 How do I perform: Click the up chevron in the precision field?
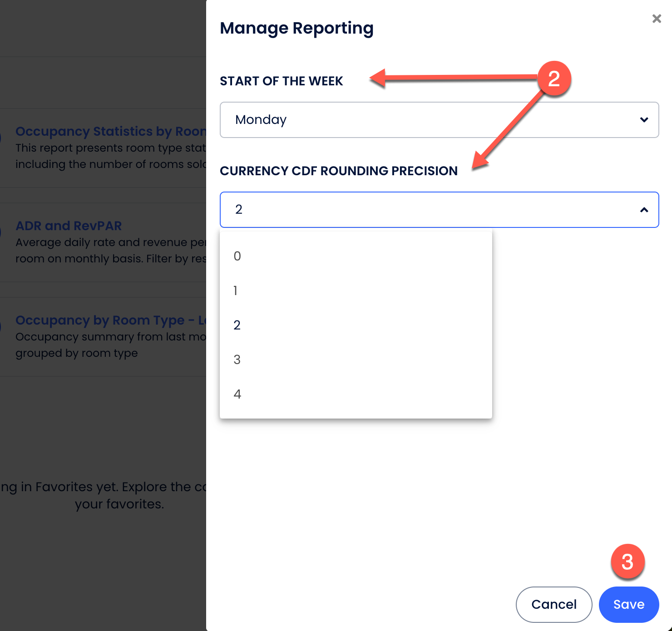[x=643, y=210]
